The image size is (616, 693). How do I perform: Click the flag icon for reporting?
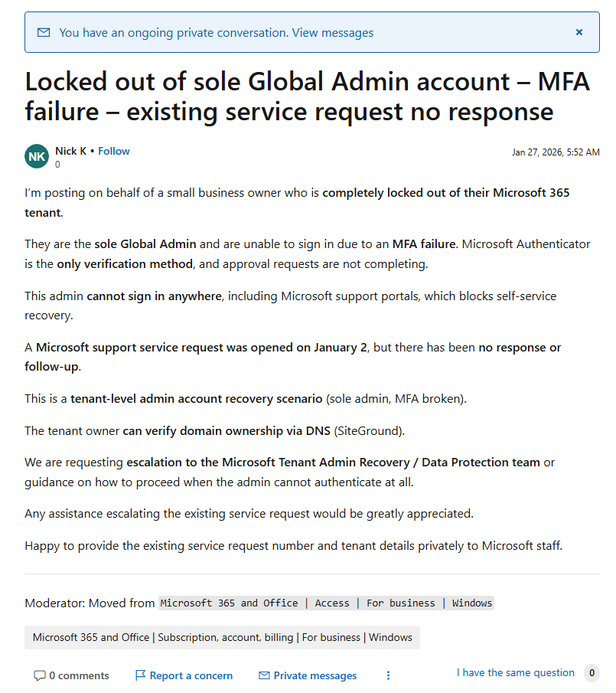(140, 675)
